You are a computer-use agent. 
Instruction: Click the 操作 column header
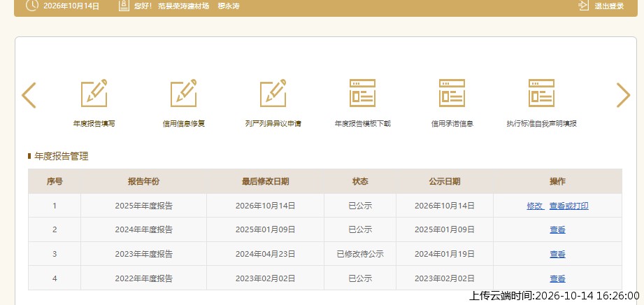557,181
